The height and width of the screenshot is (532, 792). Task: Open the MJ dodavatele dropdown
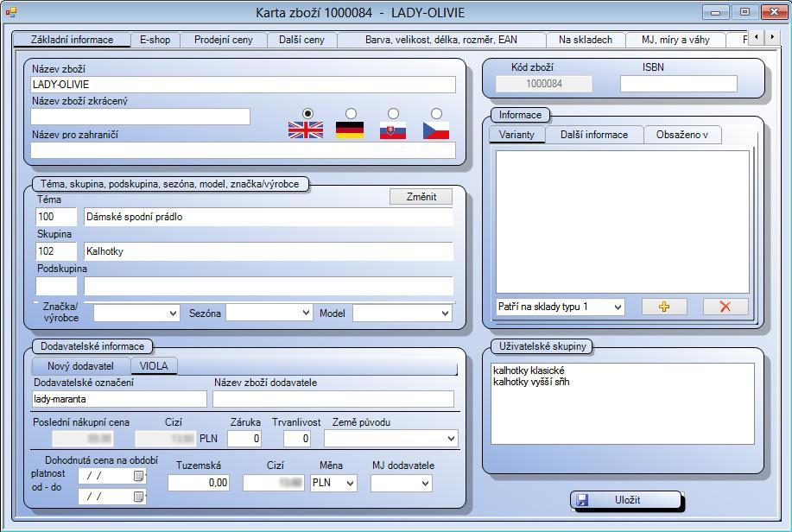click(425, 483)
